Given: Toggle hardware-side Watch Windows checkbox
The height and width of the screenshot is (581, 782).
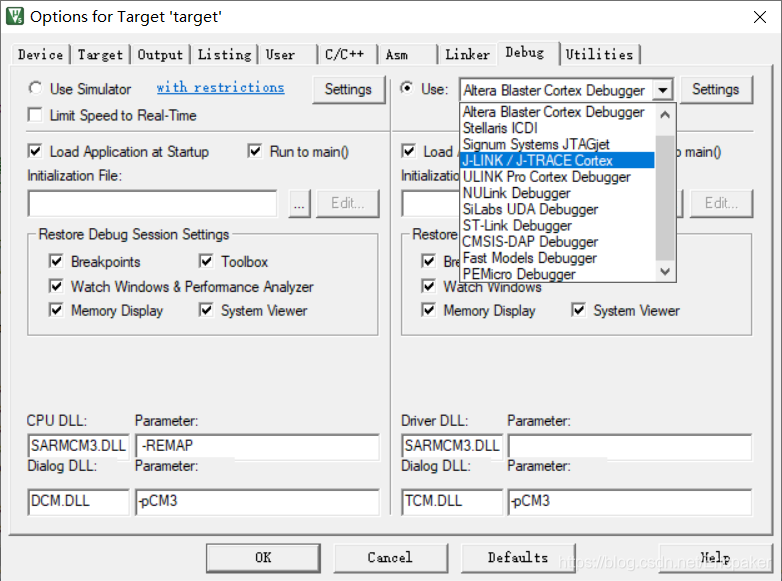Looking at the screenshot, I should pos(428,286).
